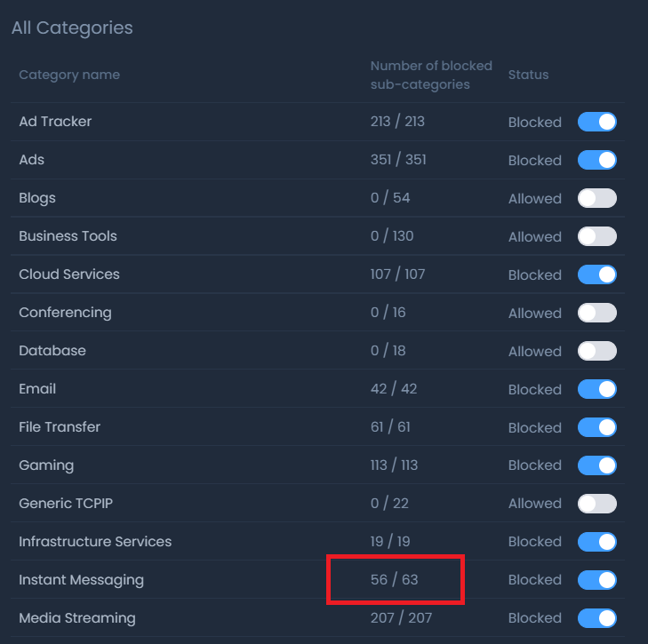
Task: Disable the Email blocking switch
Action: [x=596, y=389]
